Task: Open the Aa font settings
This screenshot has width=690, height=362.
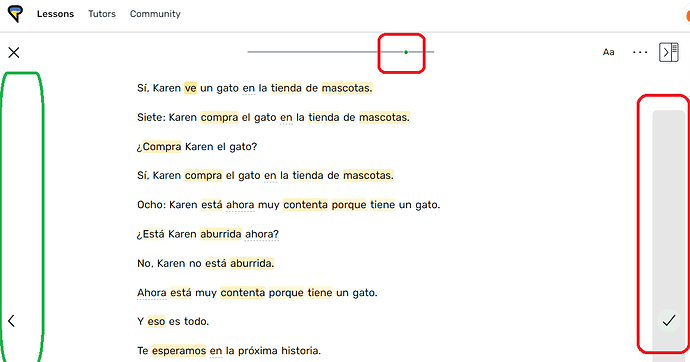Action: [608, 52]
